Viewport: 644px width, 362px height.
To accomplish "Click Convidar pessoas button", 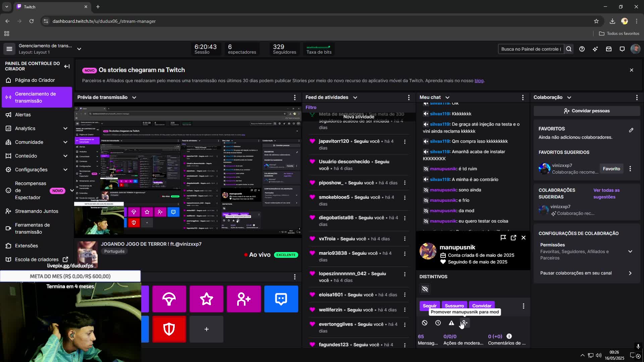I will click(x=587, y=111).
